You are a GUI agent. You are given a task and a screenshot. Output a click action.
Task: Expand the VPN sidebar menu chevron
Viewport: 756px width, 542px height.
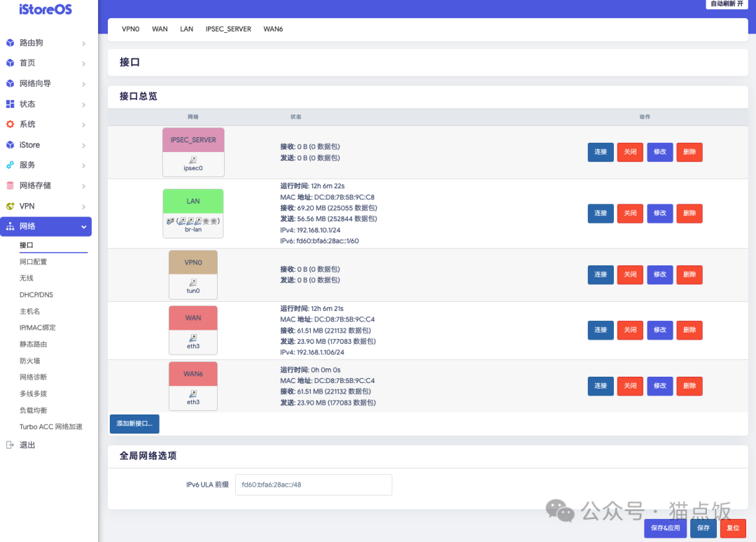pyautogui.click(x=85, y=206)
